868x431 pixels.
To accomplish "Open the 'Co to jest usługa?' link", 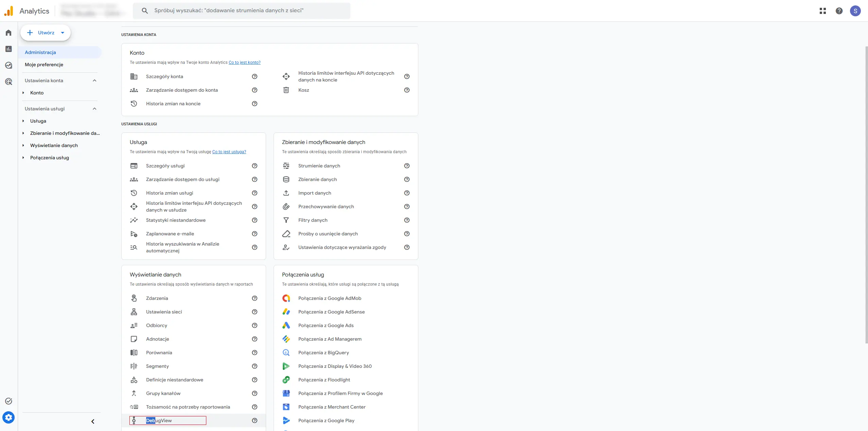I will (x=229, y=152).
